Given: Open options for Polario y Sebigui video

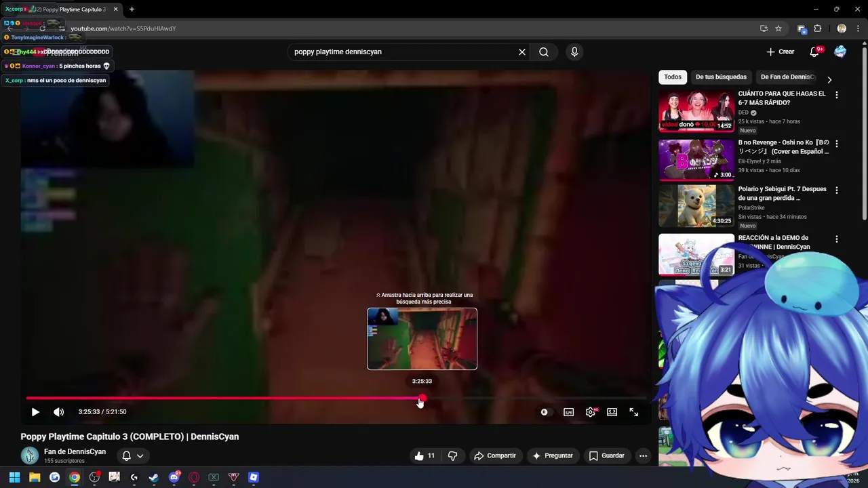Looking at the screenshot, I should point(837,190).
